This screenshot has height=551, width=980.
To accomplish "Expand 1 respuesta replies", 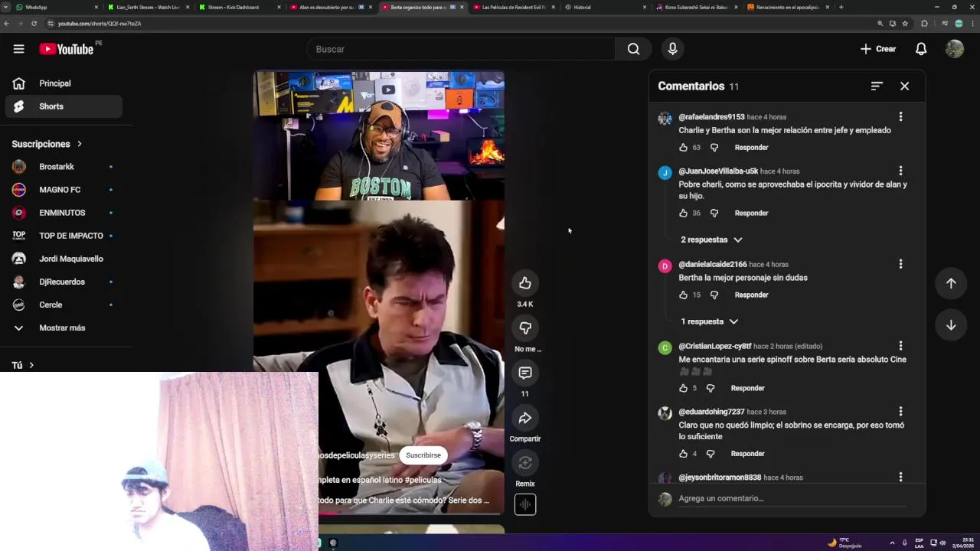I will 710,321.
